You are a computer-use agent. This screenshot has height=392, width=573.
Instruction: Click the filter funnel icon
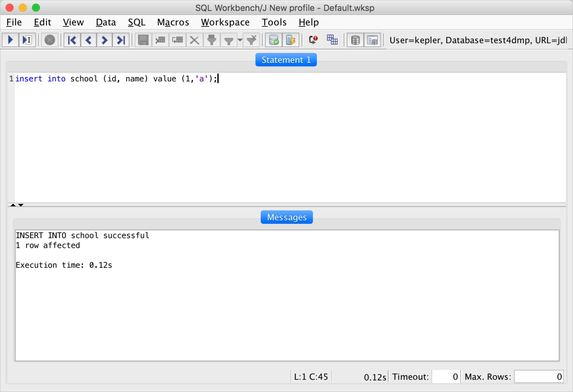(229, 40)
